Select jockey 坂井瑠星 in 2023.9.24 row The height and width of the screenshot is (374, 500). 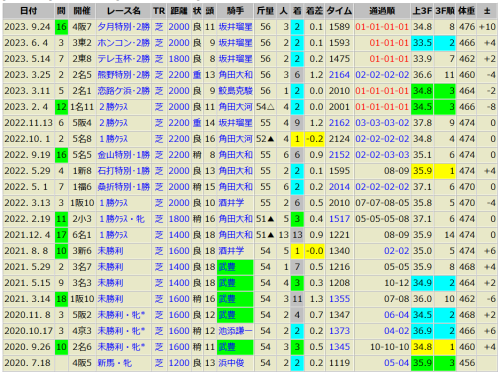[235, 27]
